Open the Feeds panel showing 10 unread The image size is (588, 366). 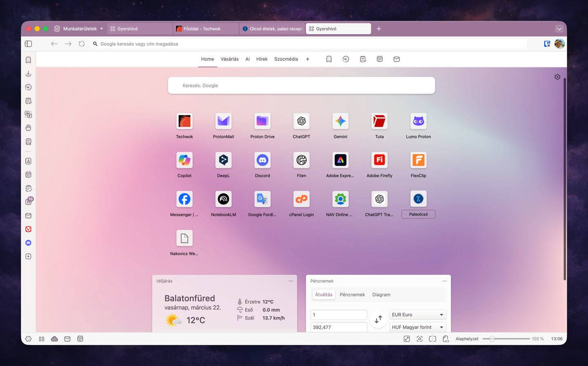click(x=29, y=201)
